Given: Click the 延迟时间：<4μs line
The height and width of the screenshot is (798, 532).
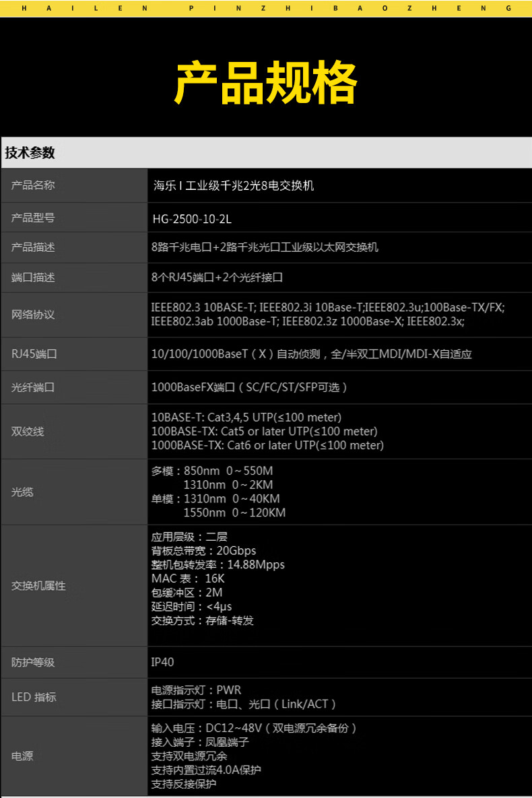Looking at the screenshot, I should click(191, 607).
